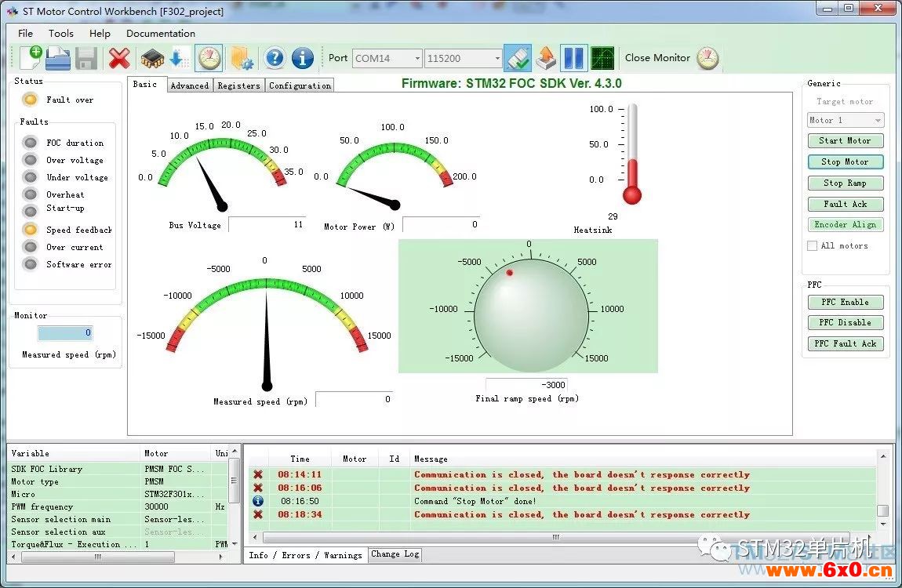Switch to the Advanced tab
Screen dimensions: 902x588
[x=189, y=85]
